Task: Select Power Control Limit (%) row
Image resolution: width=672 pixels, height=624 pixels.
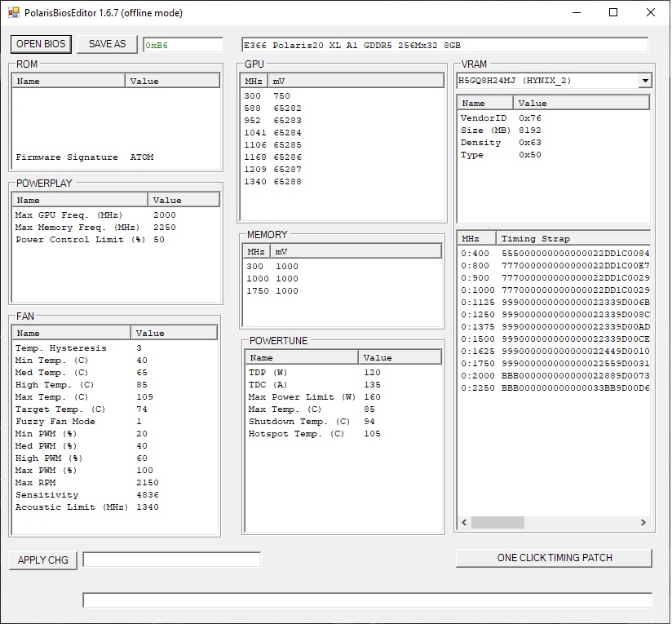Action: point(116,240)
